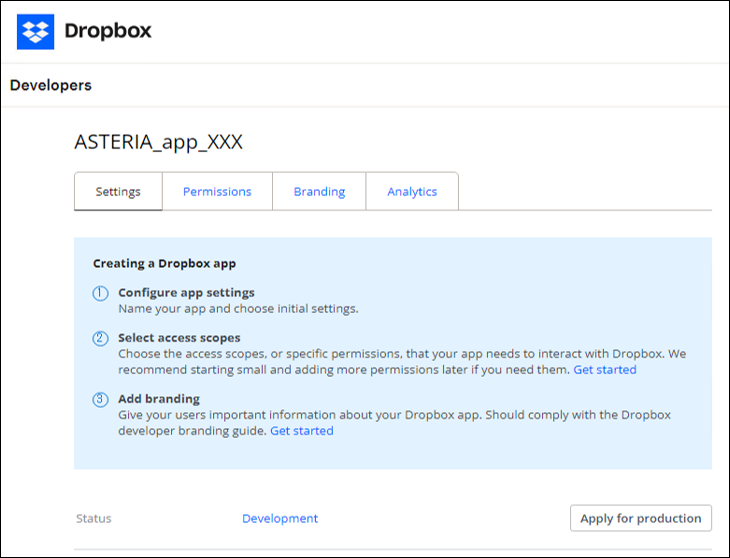This screenshot has width=730, height=558.
Task: Click Apply for production button
Action: pyautogui.click(x=641, y=518)
